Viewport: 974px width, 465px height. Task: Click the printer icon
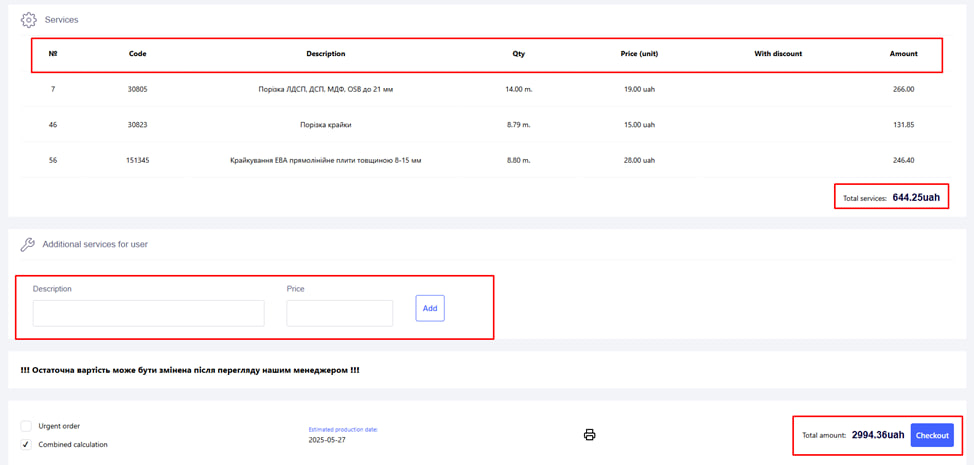(589, 435)
